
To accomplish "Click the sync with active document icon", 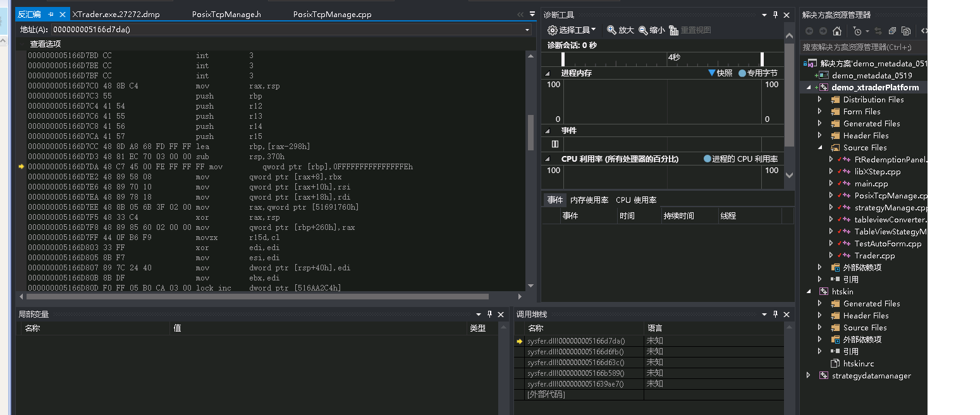I will (x=879, y=30).
